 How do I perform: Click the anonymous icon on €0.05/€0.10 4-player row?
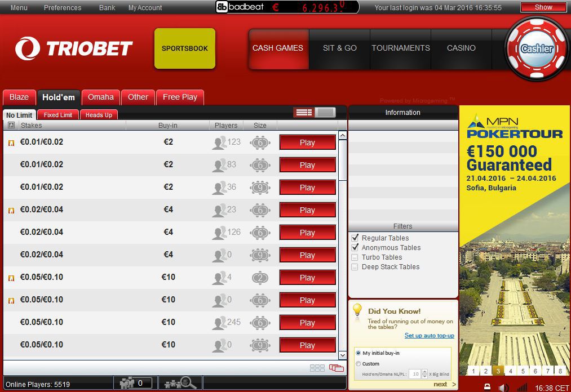coord(11,278)
